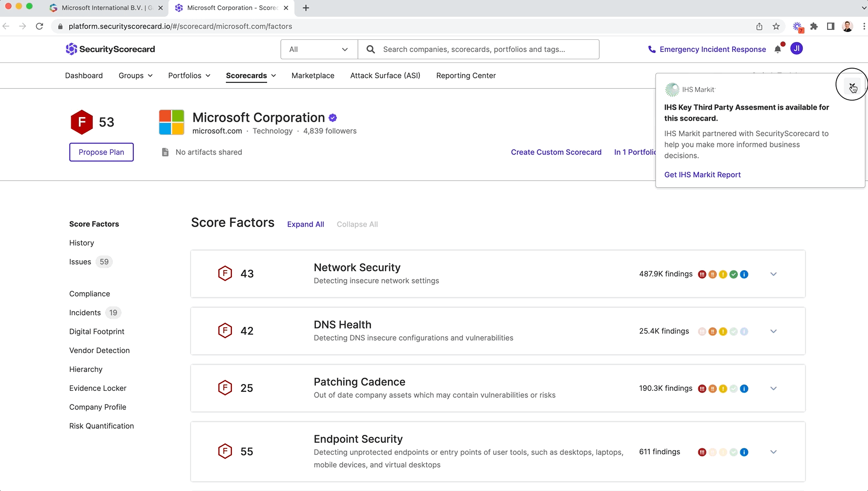This screenshot has height=491, width=868.
Task: Click the verified badge beside Microsoft Corporation
Action: (333, 118)
